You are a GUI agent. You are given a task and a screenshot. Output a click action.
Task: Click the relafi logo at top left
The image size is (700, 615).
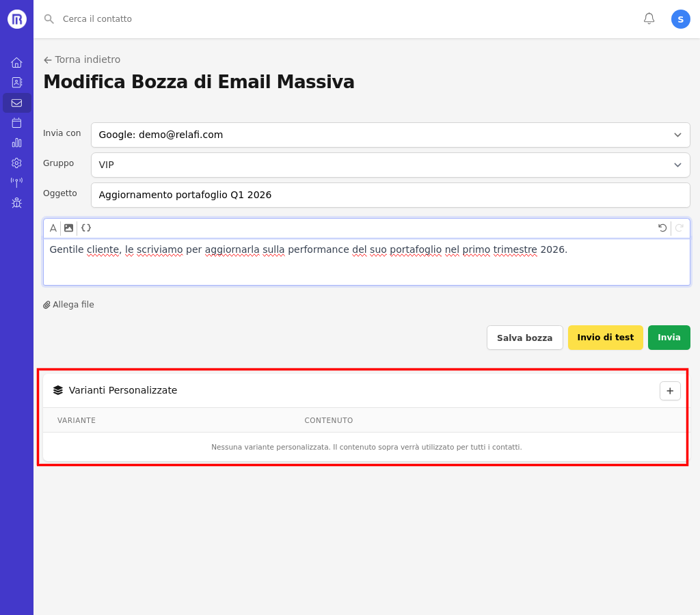16,18
